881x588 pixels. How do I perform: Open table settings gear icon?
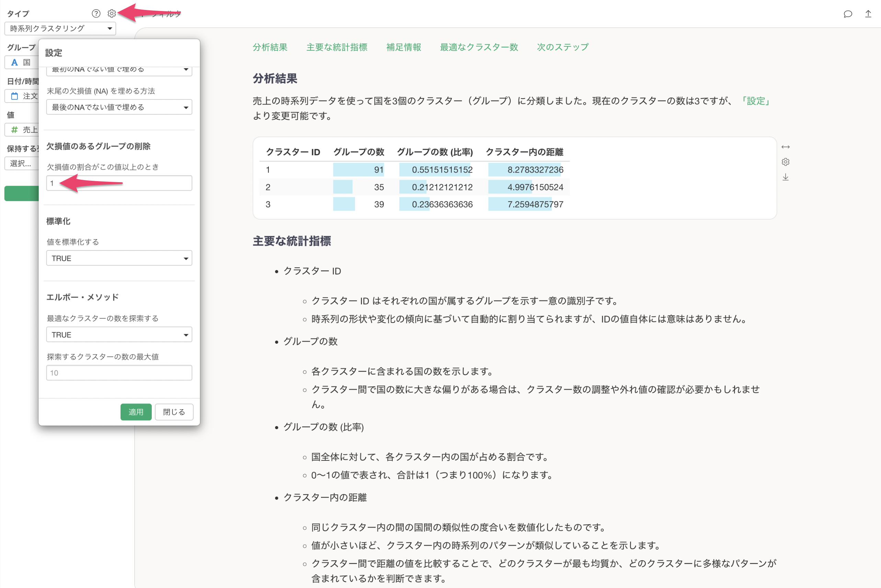785,162
